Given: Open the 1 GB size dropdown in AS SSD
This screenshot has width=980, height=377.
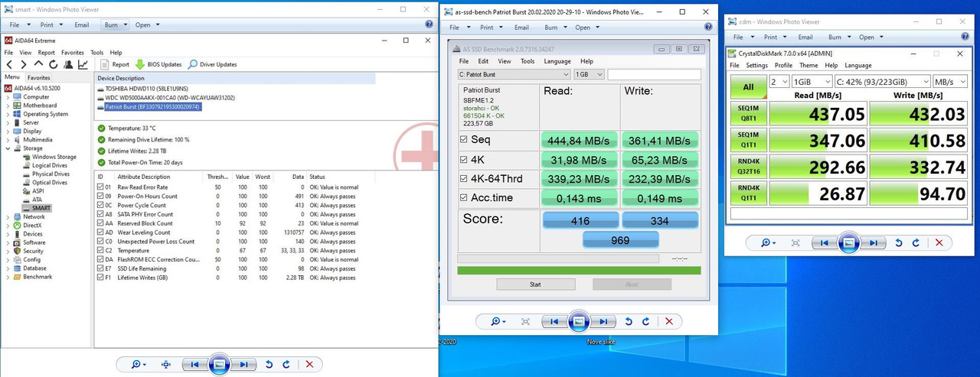Looking at the screenshot, I should pos(589,74).
